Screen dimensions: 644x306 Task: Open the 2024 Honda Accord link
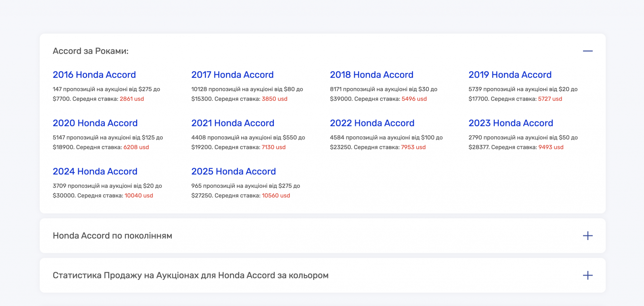(x=95, y=172)
